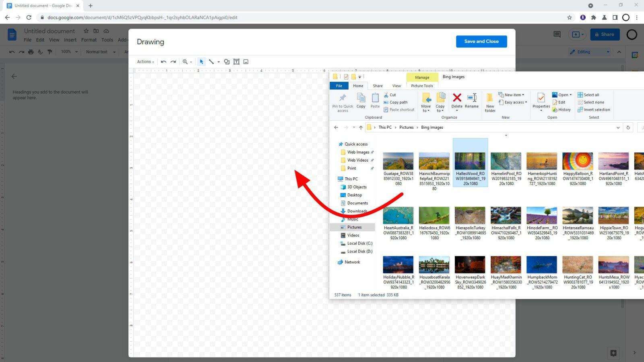The height and width of the screenshot is (362, 644).
Task: Select the Line tool in Drawing toolbar
Action: pos(212,62)
